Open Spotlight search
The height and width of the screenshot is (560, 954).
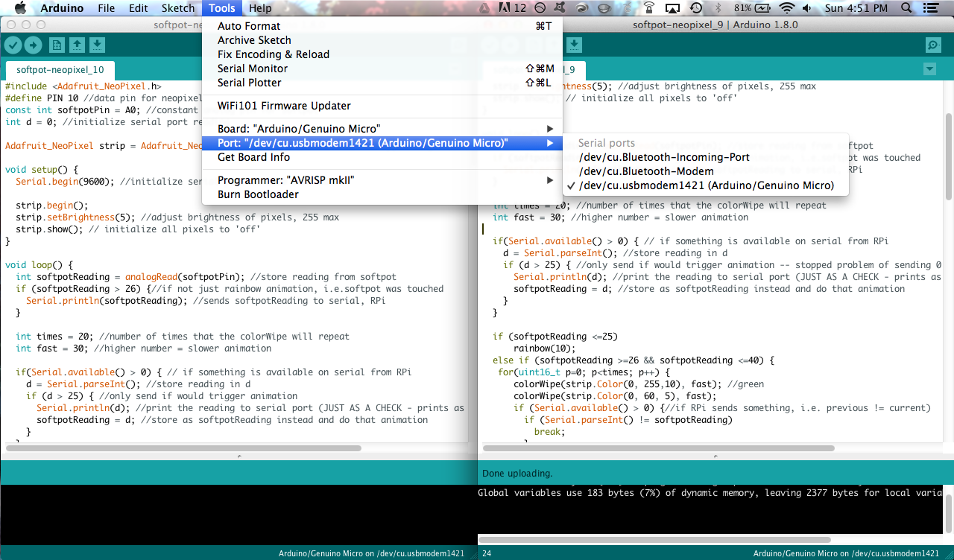pyautogui.click(x=906, y=8)
